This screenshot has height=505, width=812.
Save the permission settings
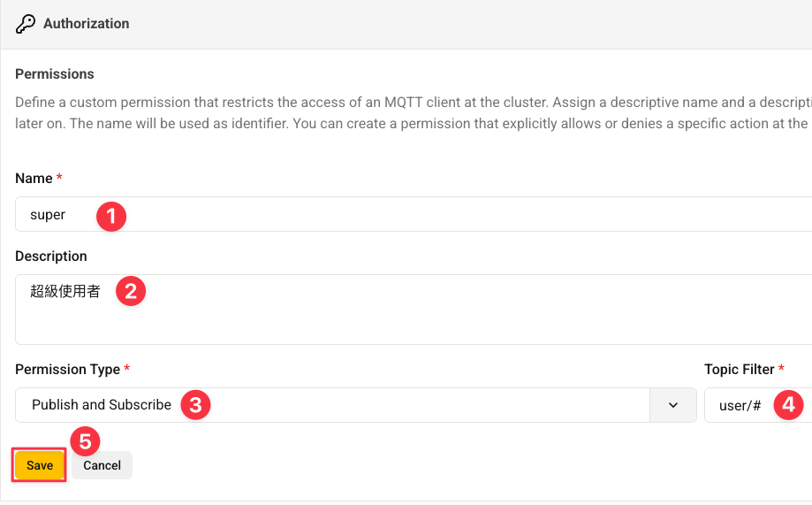(40, 465)
